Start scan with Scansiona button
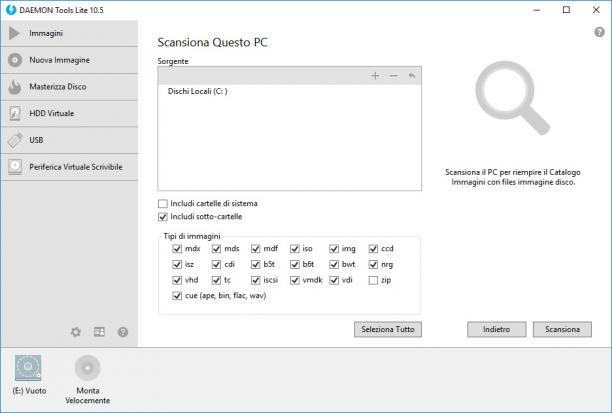Viewport: 612px width, 413px height. 562,329
